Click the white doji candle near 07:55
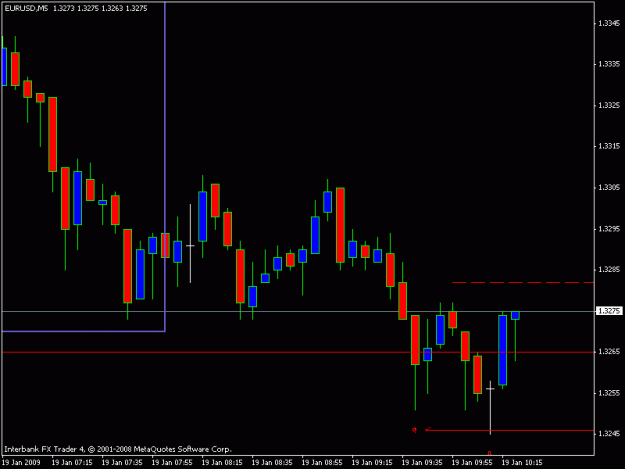The image size is (625, 469). point(191,243)
